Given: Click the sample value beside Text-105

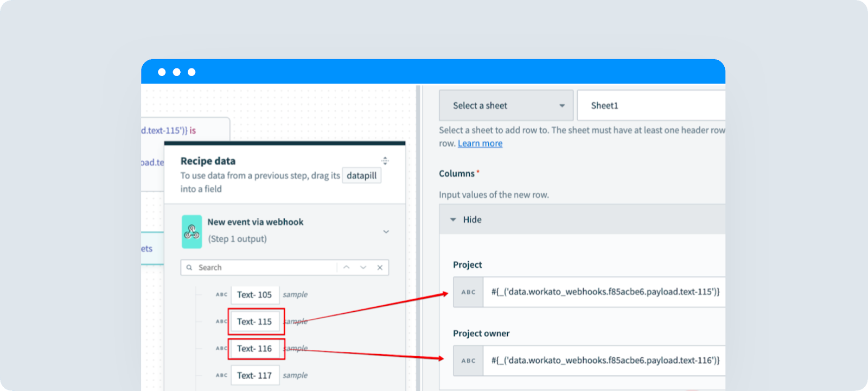Looking at the screenshot, I should click(x=295, y=294).
